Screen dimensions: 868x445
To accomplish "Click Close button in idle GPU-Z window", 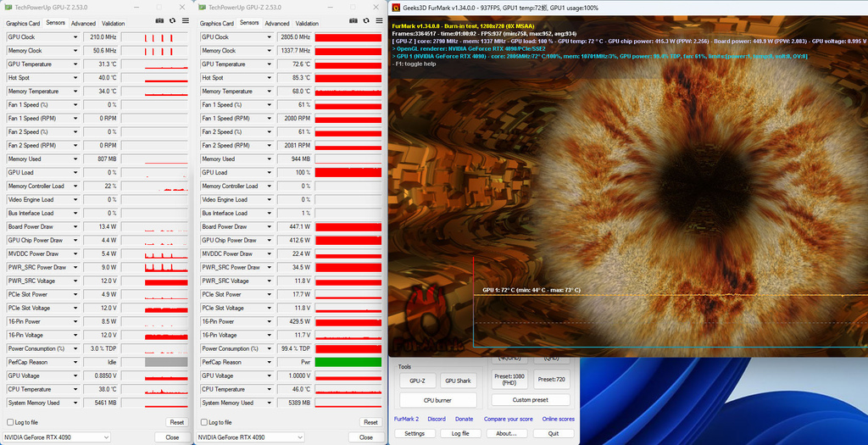I will (172, 437).
